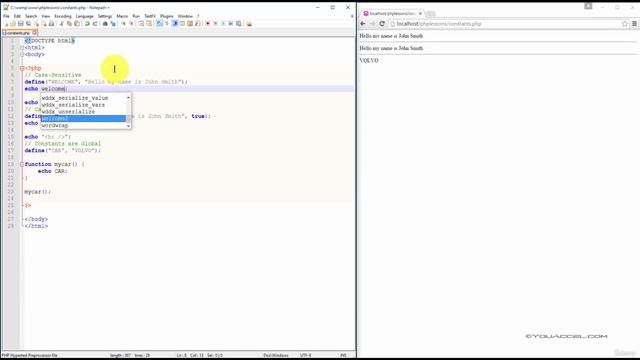
Task: Click UTF-8 encoding in status bar
Action: [305, 355]
